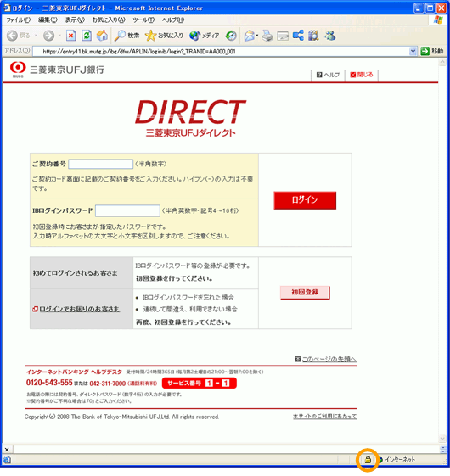Open the ツール(T) menu

pyautogui.click(x=143, y=20)
